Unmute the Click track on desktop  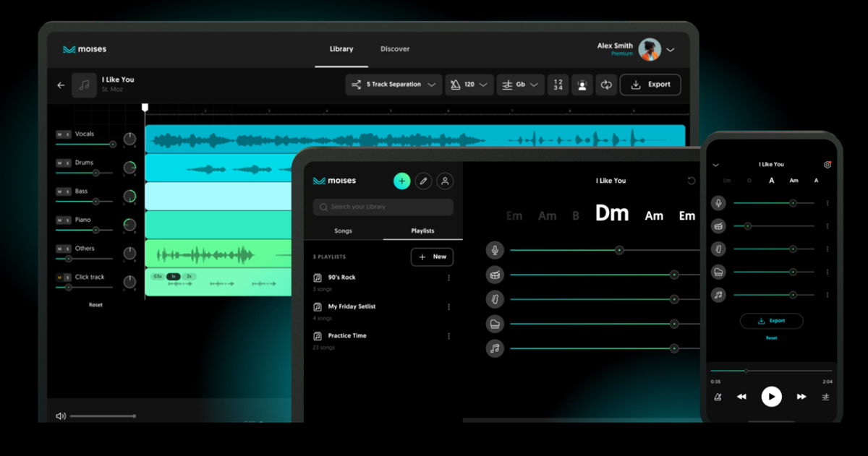60,278
